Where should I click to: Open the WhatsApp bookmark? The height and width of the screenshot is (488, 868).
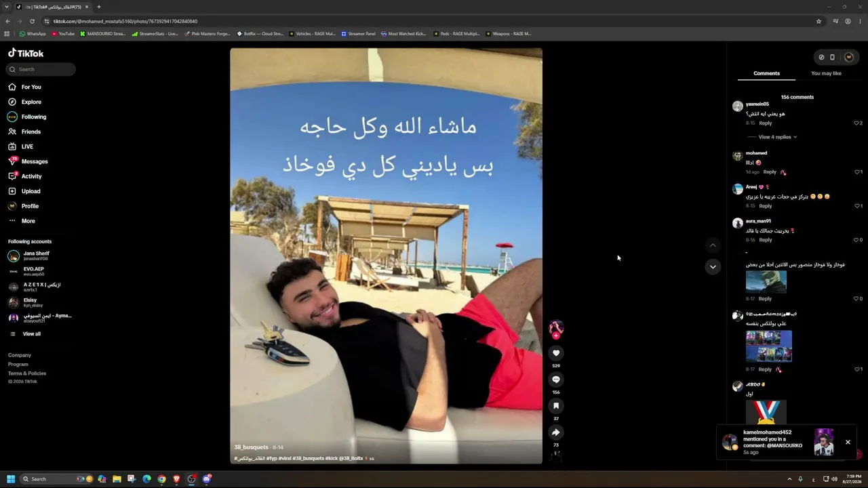[33, 34]
